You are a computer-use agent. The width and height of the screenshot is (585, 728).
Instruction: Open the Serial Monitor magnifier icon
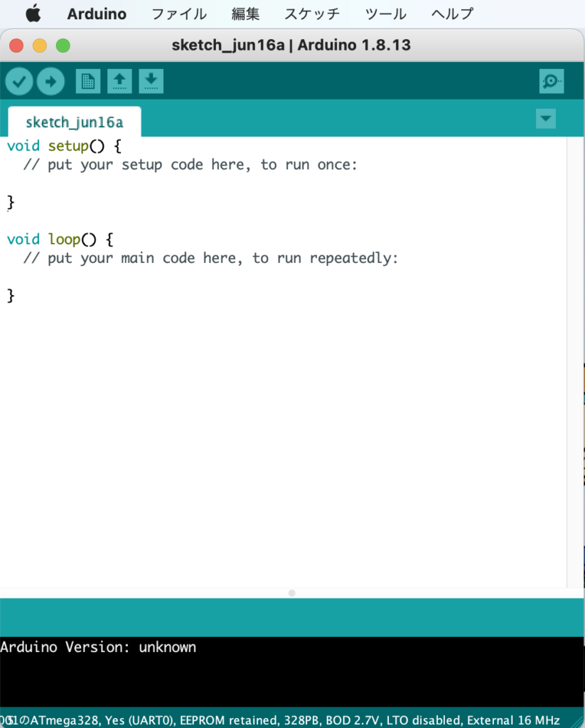coord(551,81)
